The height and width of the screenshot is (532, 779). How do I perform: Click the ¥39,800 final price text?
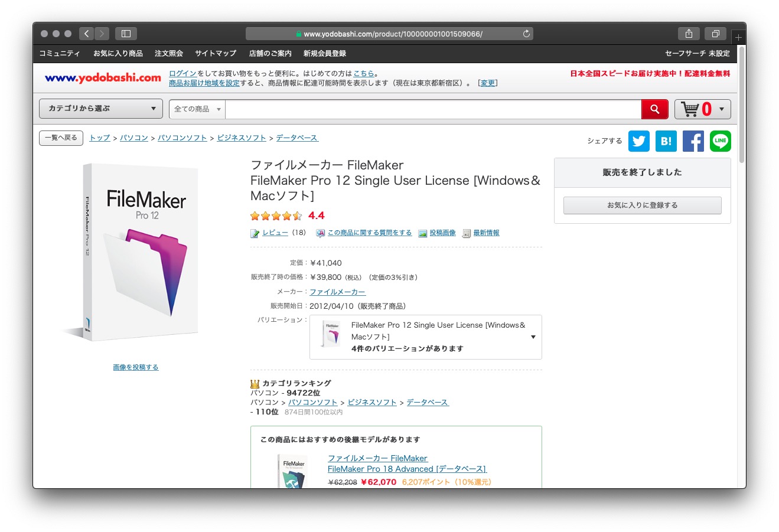pyautogui.click(x=326, y=277)
